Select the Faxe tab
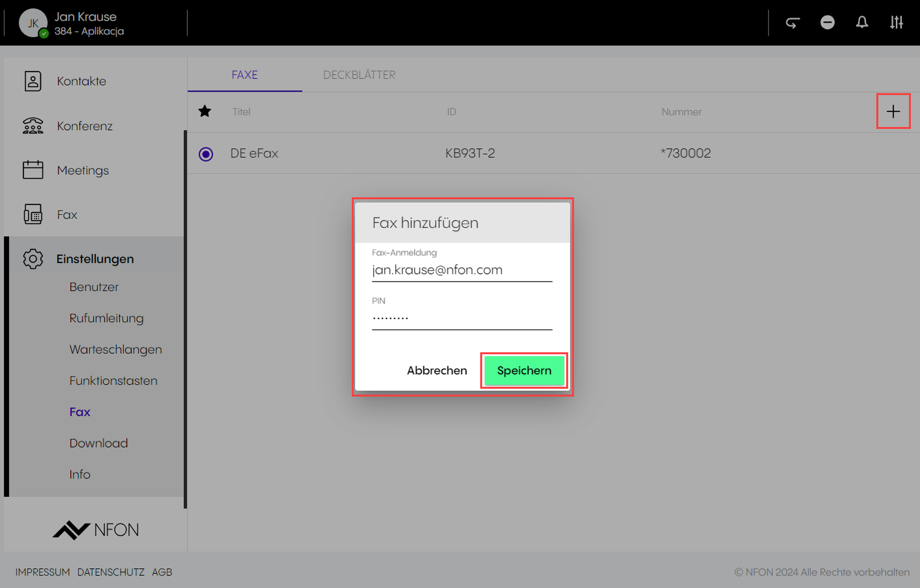 244,75
